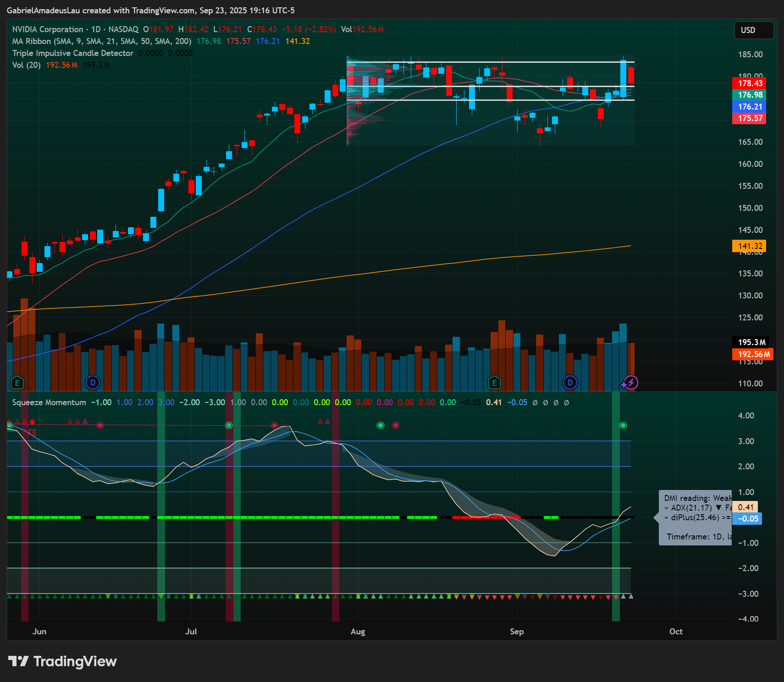Select the Triple Impulsive Candle Detector legend
The height and width of the screenshot is (682, 784).
[73, 53]
